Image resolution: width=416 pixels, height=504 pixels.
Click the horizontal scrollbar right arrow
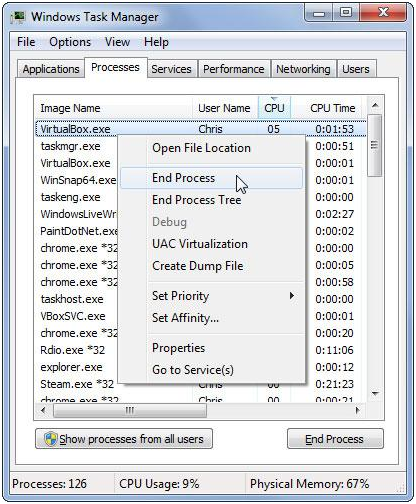pyautogui.click(x=358, y=410)
